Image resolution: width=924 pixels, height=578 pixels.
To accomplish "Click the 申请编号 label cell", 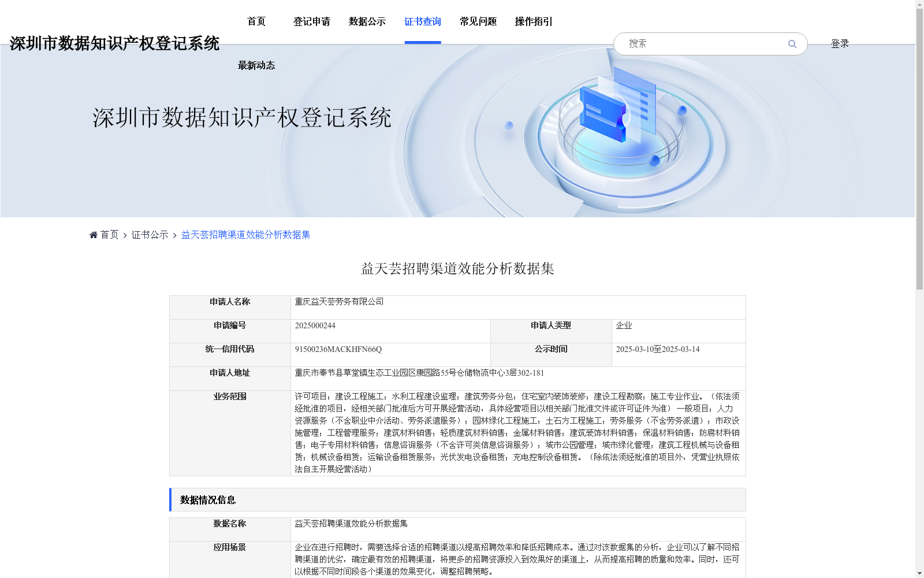I will tap(230, 331).
